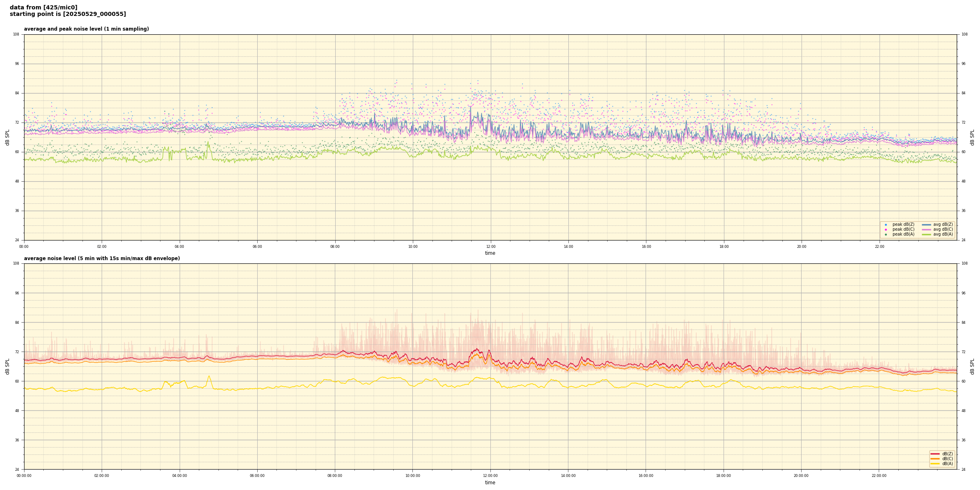This screenshot has width=980, height=490.
Task: Click 'average noise level (5 min' chart title
Action: 102,258
